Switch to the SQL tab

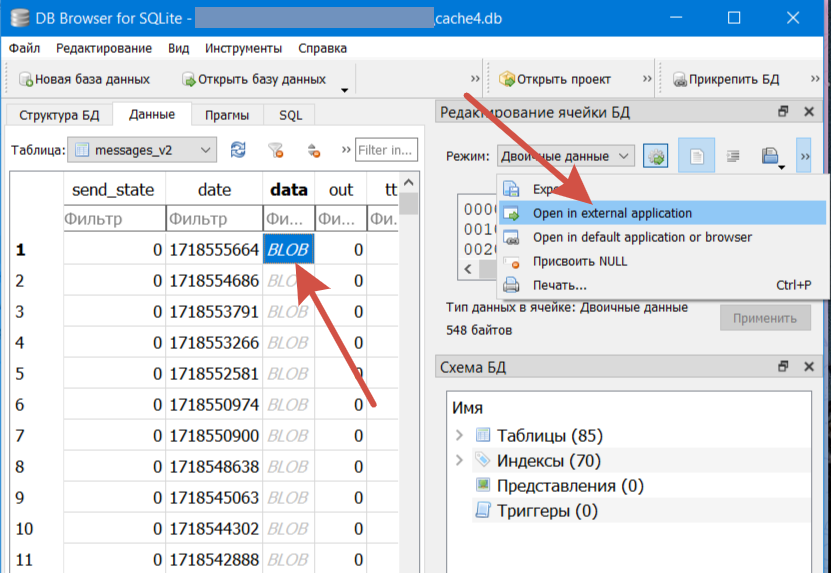290,115
